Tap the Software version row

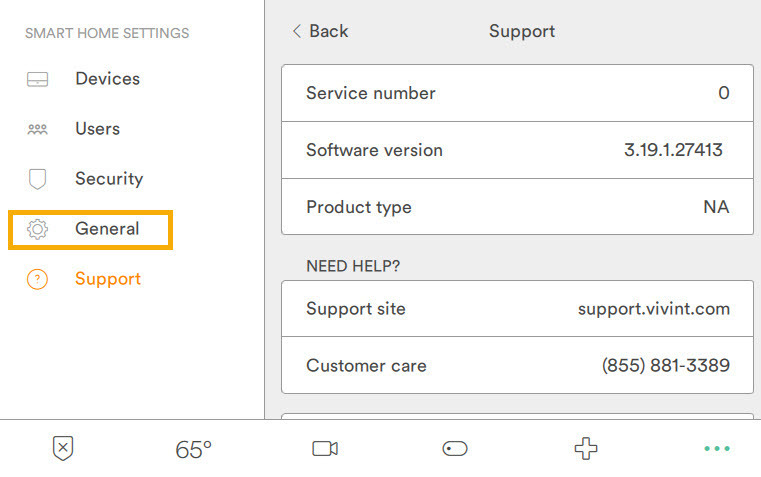(x=517, y=150)
